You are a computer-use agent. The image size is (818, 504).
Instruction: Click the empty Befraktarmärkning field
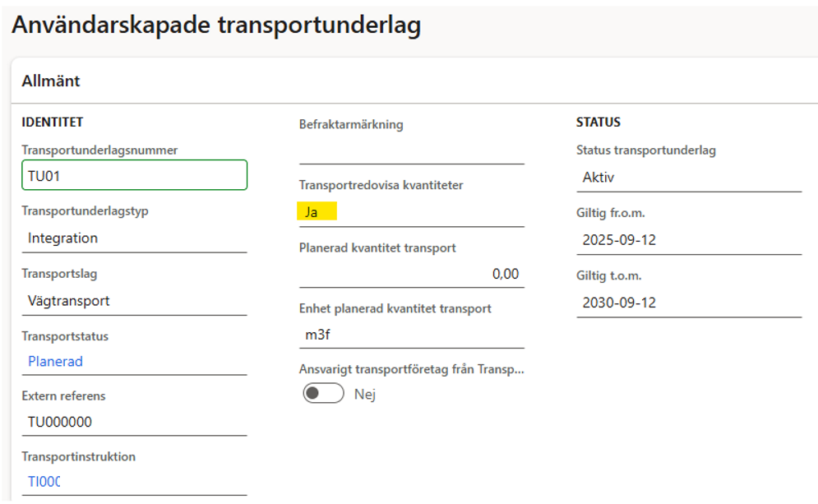411,151
